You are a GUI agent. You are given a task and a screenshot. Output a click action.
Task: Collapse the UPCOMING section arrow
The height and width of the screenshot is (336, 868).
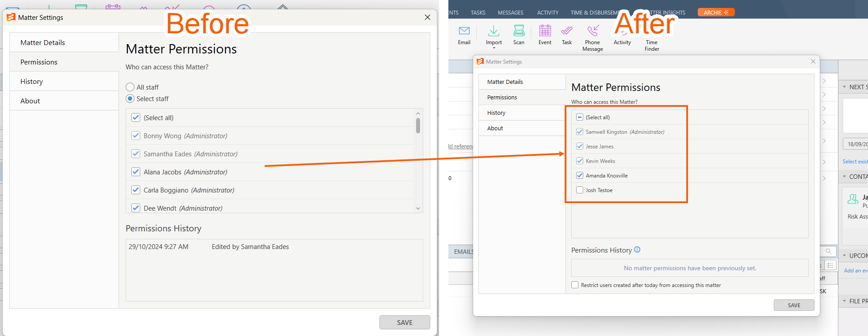point(844,256)
